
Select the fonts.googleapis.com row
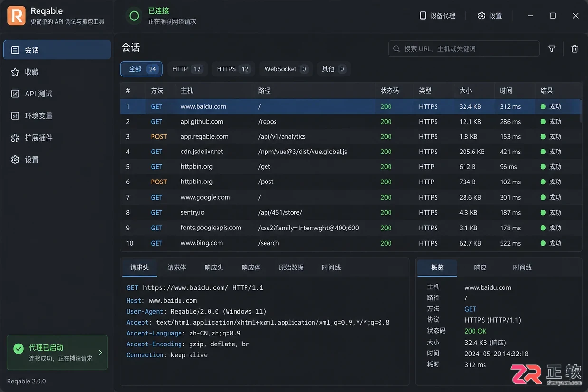pos(351,228)
